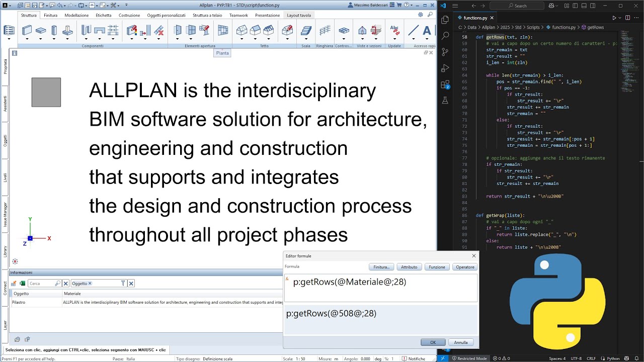Click the Operatore button in Editor formule

coord(465,267)
